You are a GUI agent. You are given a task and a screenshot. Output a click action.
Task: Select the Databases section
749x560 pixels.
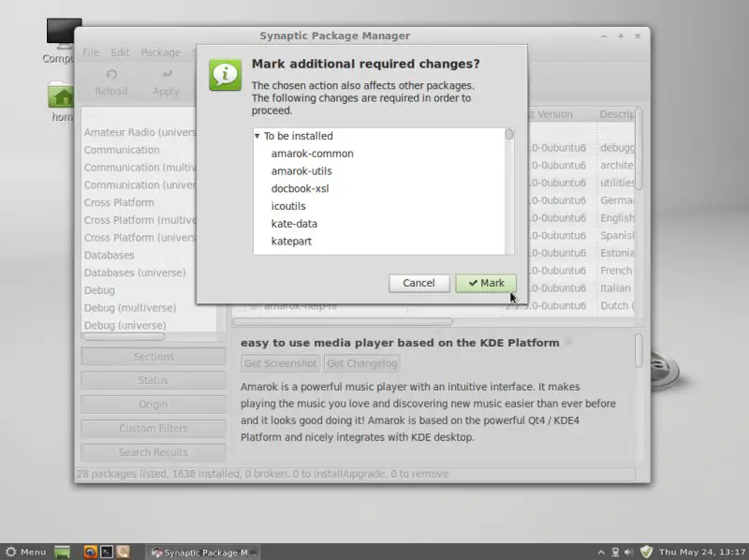pos(110,255)
